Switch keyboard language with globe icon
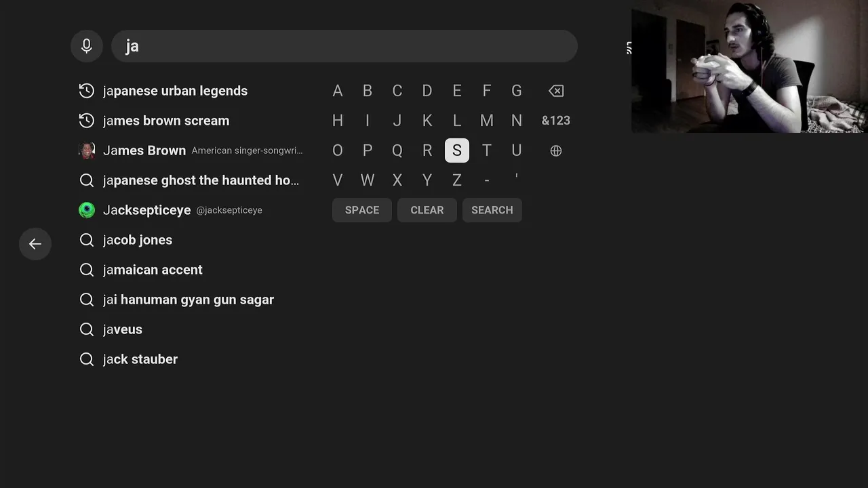The height and width of the screenshot is (488, 868). click(556, 150)
